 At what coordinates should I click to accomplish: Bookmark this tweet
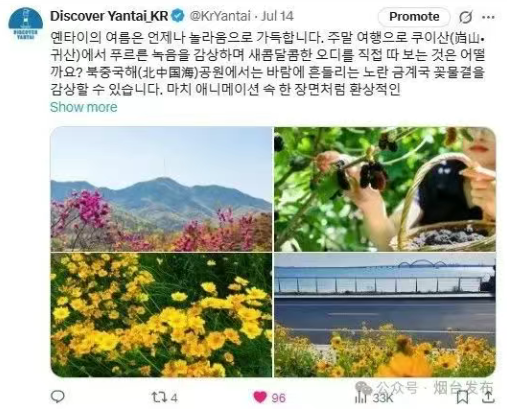tap(462, 397)
